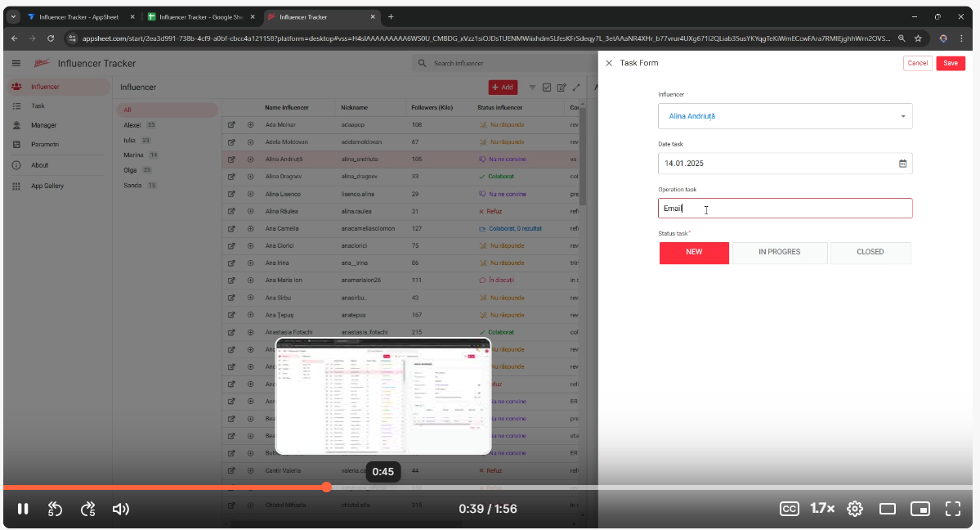This screenshot has height=530, width=980.
Task: Toggle closed captions CC button
Action: (790, 509)
